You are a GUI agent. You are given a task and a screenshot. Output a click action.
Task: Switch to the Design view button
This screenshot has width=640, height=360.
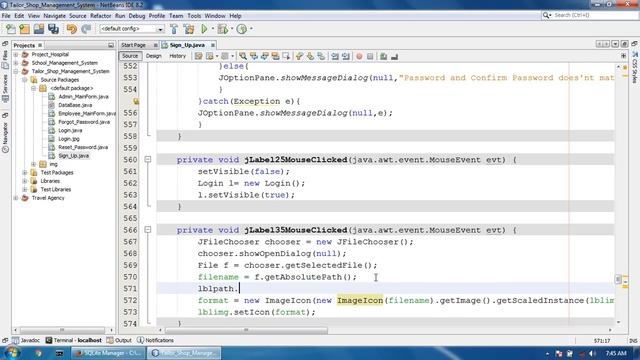[153, 56]
